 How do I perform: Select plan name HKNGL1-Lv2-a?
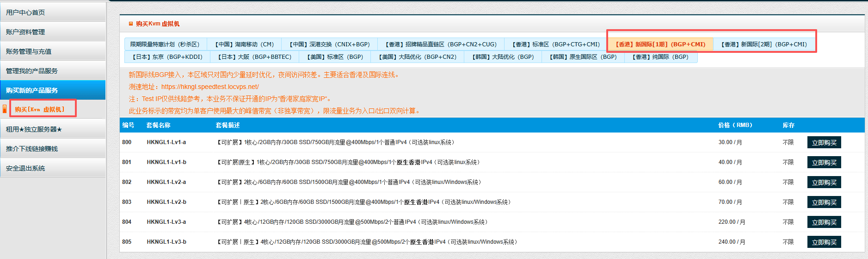[x=166, y=182]
